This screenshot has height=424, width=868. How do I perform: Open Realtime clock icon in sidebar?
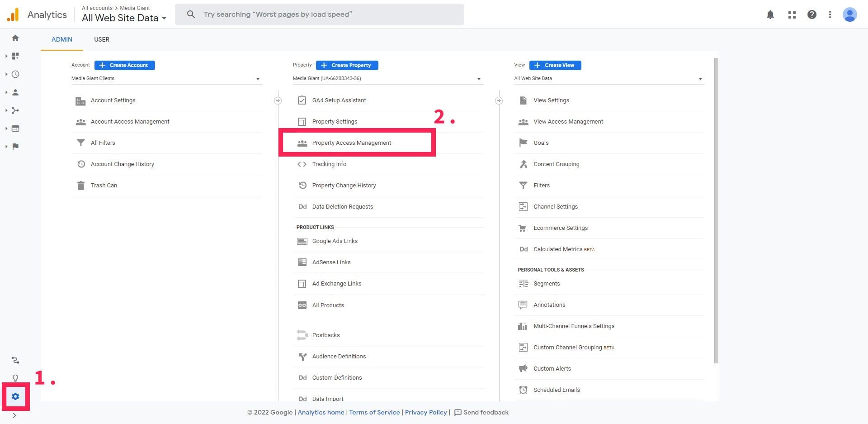[15, 74]
